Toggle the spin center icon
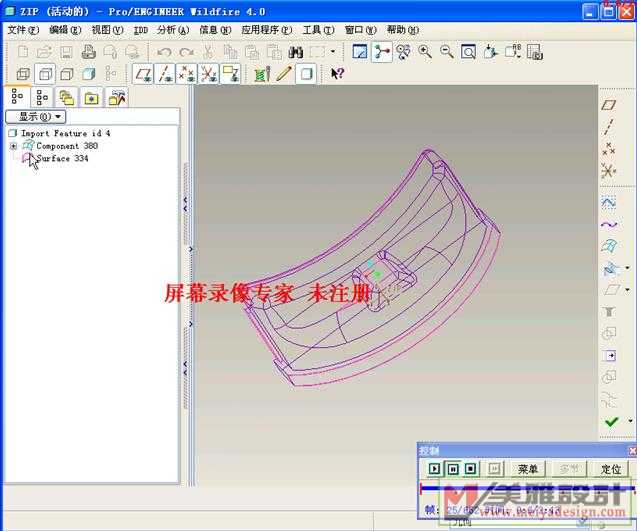This screenshot has width=637, height=531. 382,52
